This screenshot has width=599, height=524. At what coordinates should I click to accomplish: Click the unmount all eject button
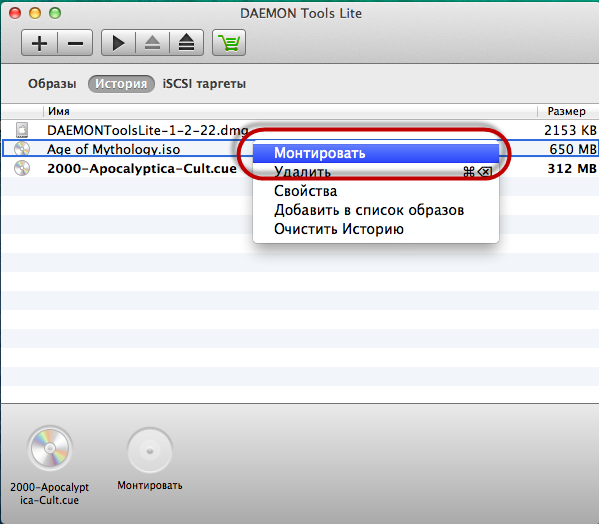coord(186,43)
